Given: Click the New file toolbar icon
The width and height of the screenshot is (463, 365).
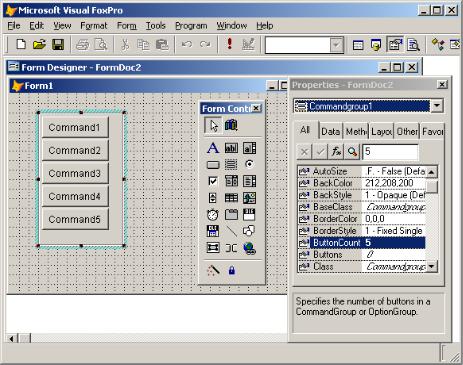Looking at the screenshot, I should (x=21, y=44).
